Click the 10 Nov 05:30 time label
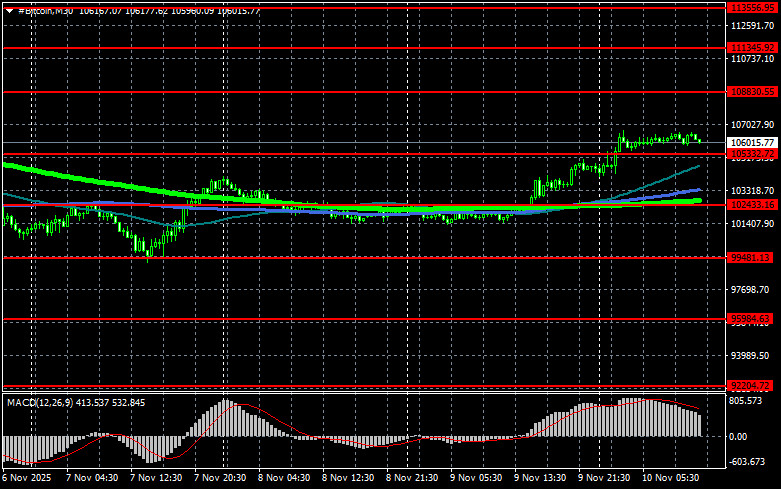Viewport: 781px width, 489px height. pyautogui.click(x=672, y=477)
